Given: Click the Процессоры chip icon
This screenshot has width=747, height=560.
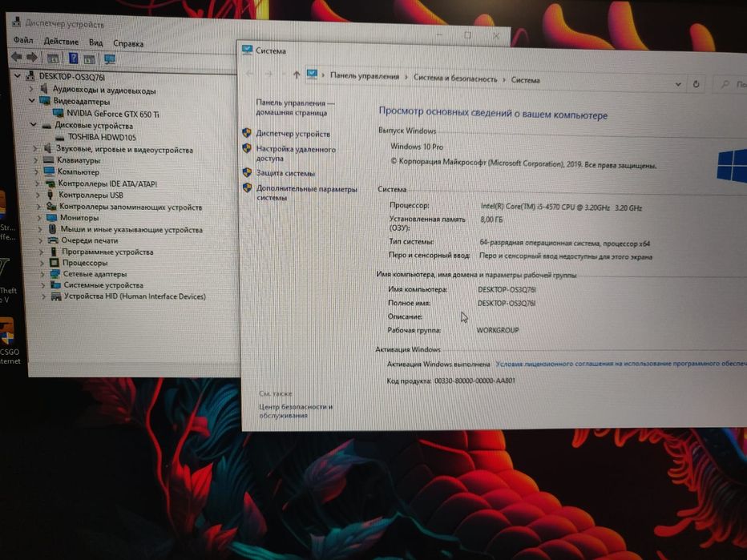Looking at the screenshot, I should coord(54,263).
